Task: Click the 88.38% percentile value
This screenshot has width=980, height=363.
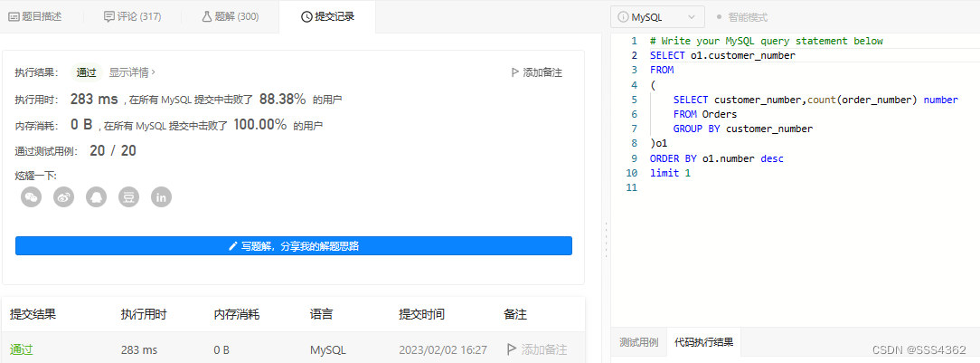Action: [282, 99]
